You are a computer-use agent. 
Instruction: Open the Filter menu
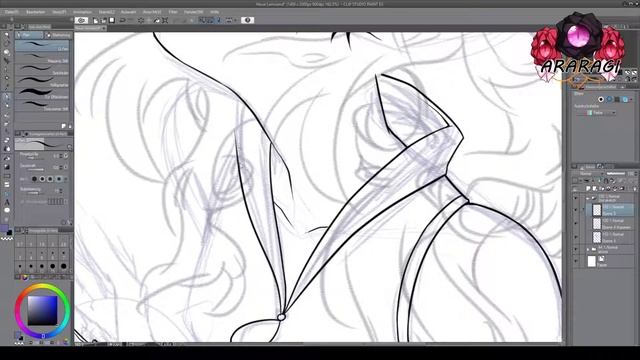(173, 12)
